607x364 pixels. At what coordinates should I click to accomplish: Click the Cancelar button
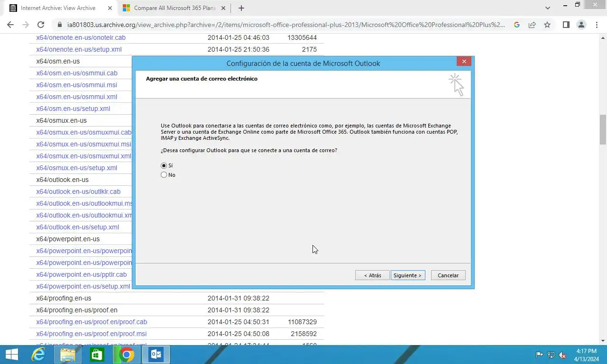point(448,275)
